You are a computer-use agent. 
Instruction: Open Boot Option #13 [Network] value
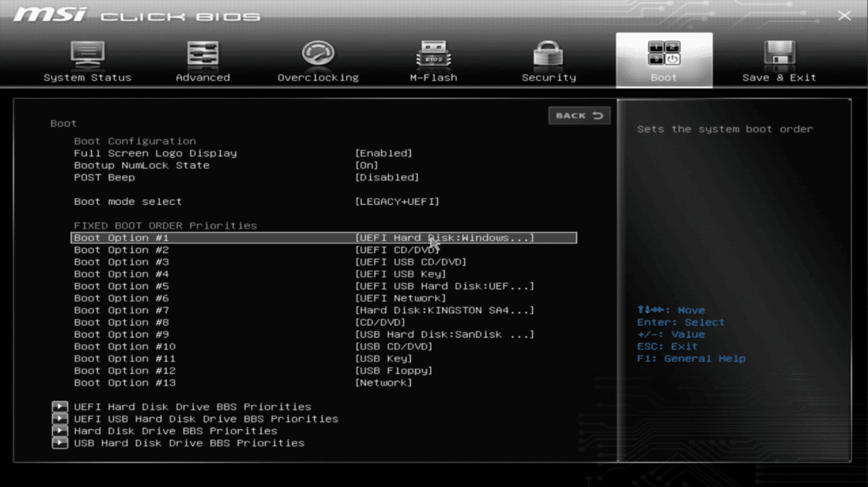pos(384,383)
